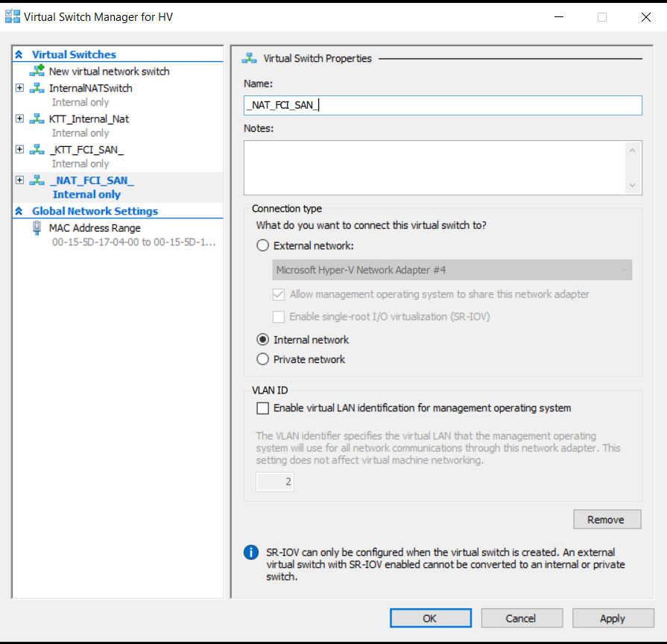Click the MAC range 00-15-5D-17-04-00 text
This screenshot has width=667, height=644.
pyautogui.click(x=134, y=242)
